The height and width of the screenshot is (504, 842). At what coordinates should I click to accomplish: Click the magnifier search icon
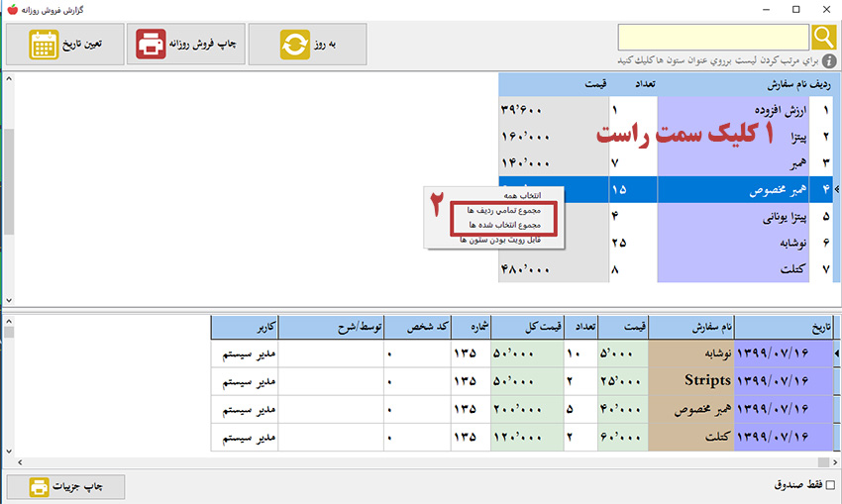coord(824,37)
